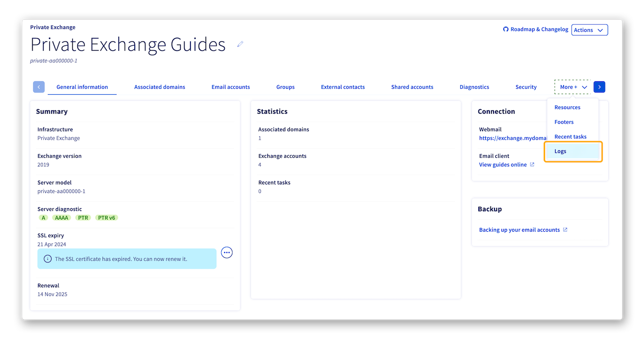Open the Actions dropdown
Screen dimensions: 644x342
point(589,29)
